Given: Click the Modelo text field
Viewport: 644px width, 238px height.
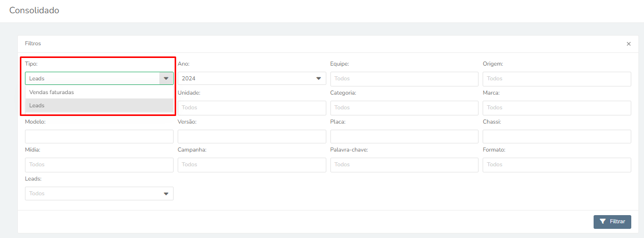Looking at the screenshot, I should click(x=99, y=136).
